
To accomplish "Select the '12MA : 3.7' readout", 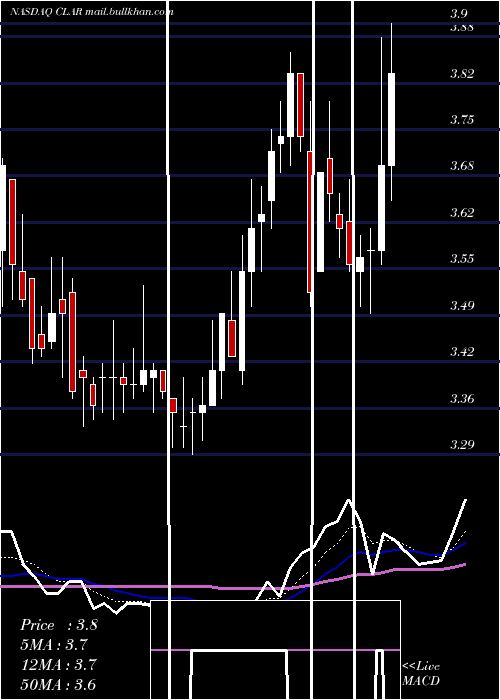I will [58, 664].
